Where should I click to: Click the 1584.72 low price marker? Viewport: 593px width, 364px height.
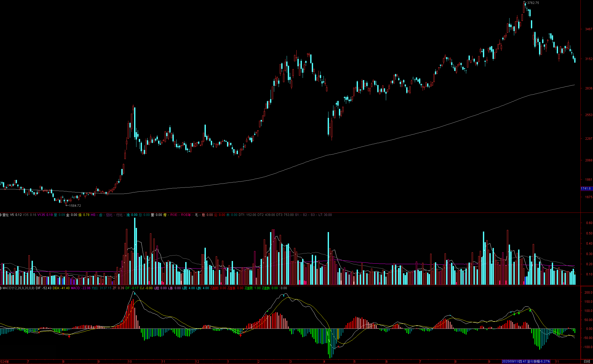pyautogui.click(x=75, y=206)
